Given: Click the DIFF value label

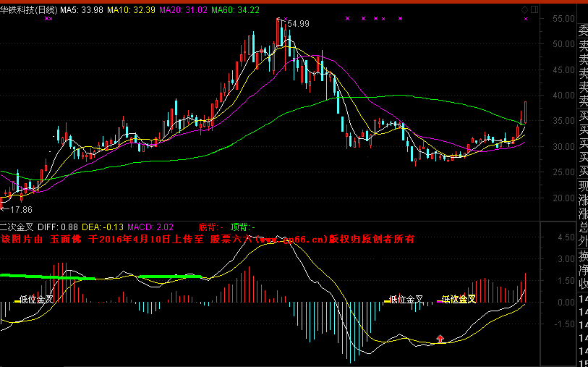Looking at the screenshot, I should coord(57,227).
